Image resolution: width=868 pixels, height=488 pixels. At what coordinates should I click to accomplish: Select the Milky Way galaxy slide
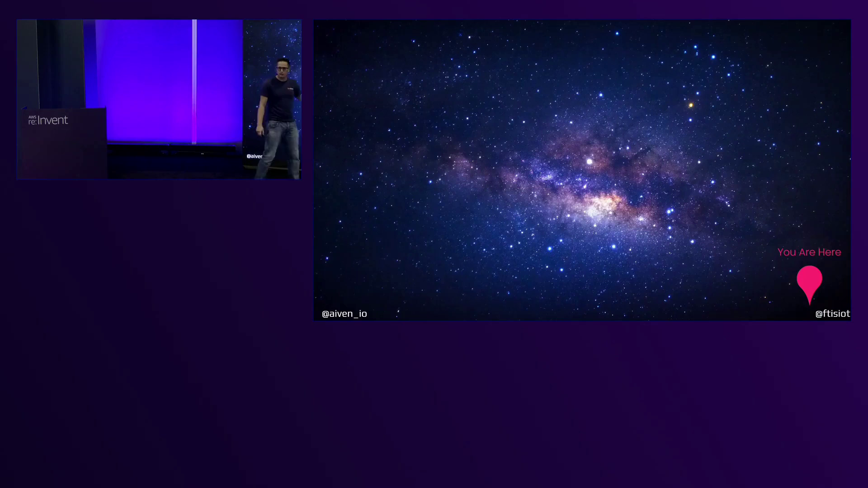582,170
